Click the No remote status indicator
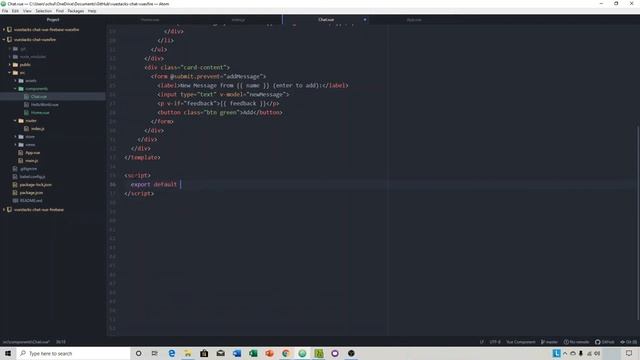The height and width of the screenshot is (360, 640). (576, 342)
